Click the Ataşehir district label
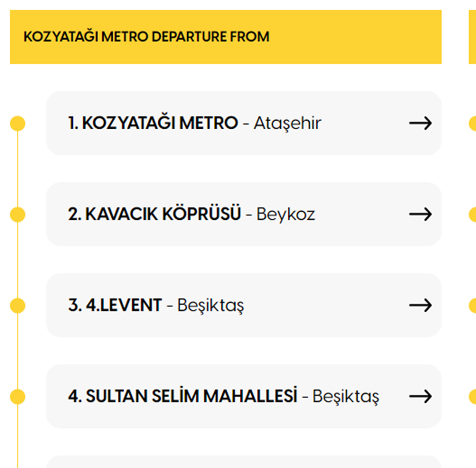This screenshot has width=476, height=468. (287, 123)
